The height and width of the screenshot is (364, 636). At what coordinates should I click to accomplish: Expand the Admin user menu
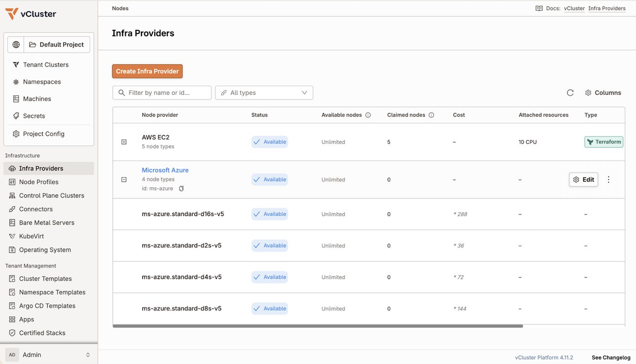tap(88, 355)
